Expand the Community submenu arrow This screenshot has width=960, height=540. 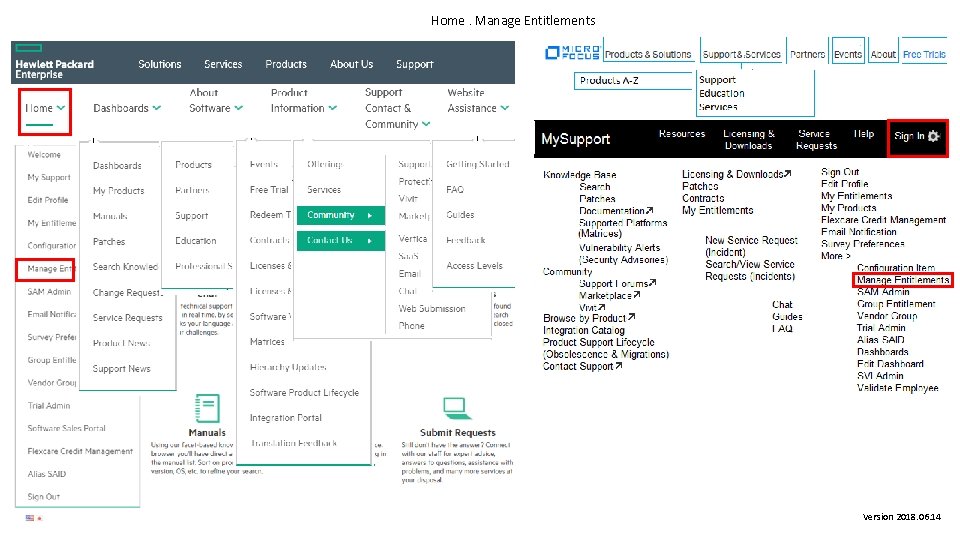click(x=370, y=216)
